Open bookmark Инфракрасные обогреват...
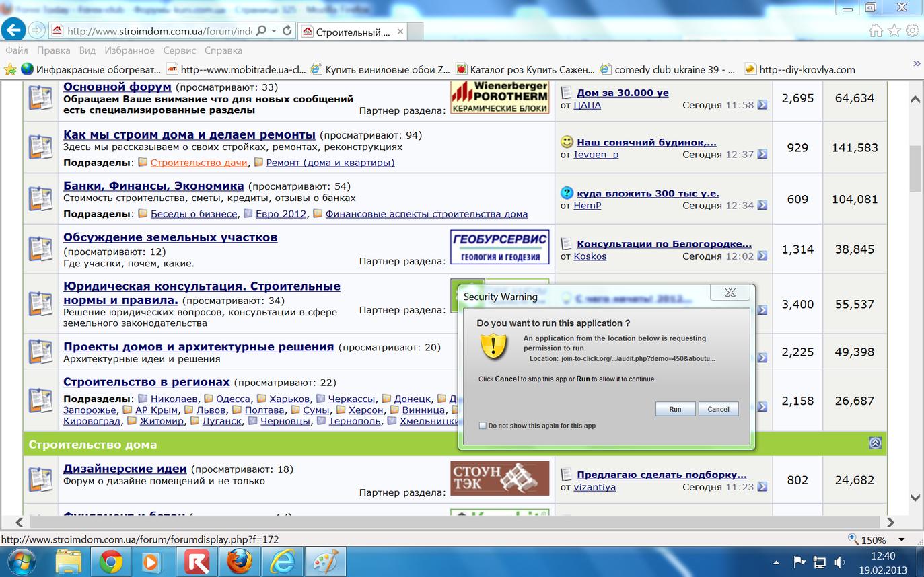924x577 pixels. pos(91,69)
